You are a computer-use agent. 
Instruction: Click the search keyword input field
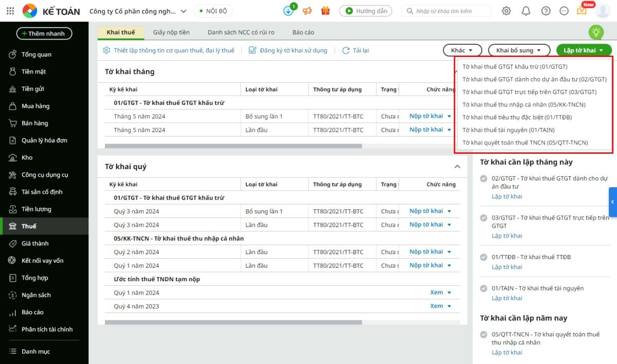click(451, 11)
